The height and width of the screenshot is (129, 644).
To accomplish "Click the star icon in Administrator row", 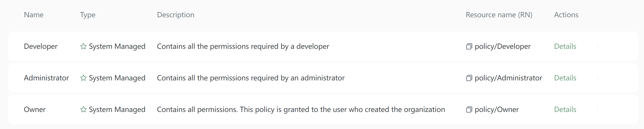I will (83, 78).
